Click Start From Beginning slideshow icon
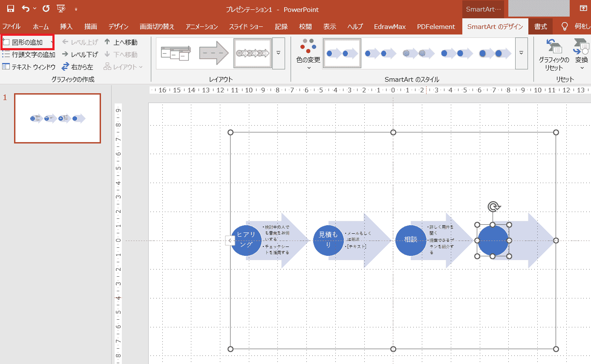The image size is (591, 364). pyautogui.click(x=61, y=9)
